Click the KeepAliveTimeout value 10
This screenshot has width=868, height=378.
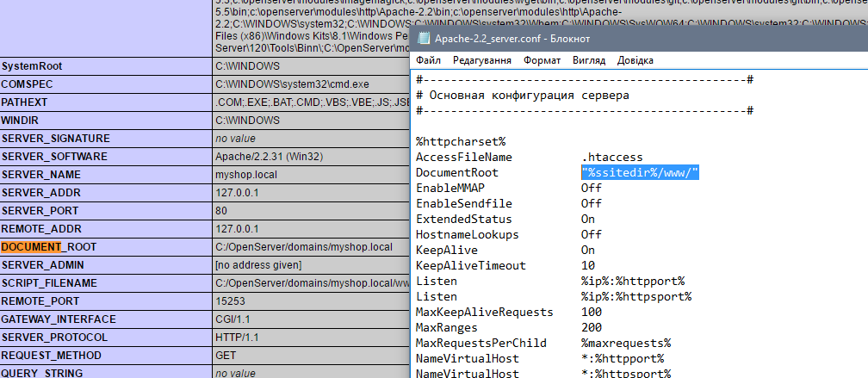point(588,265)
